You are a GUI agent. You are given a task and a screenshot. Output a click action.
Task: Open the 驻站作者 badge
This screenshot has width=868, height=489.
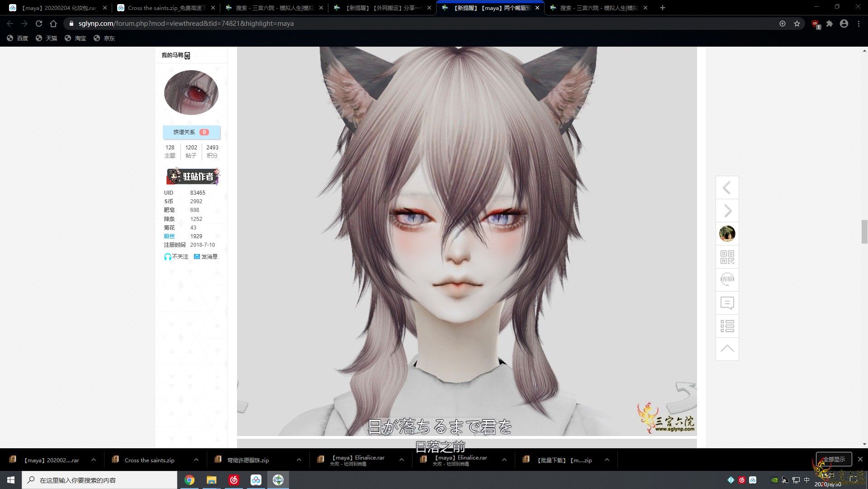click(193, 176)
